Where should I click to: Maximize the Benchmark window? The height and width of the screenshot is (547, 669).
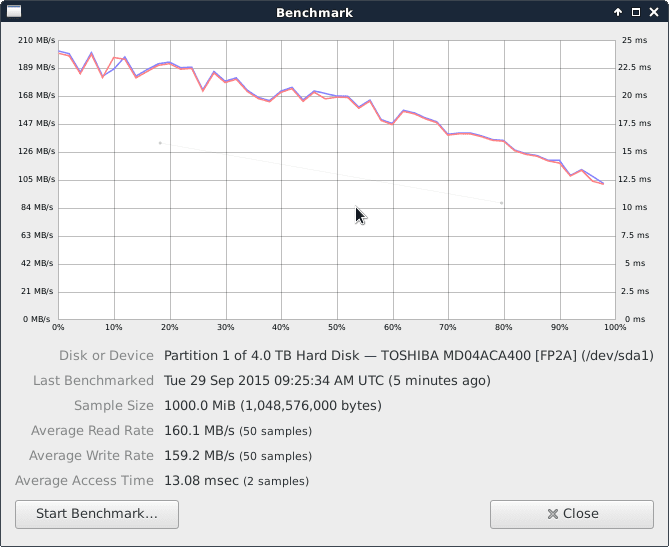pyautogui.click(x=636, y=12)
